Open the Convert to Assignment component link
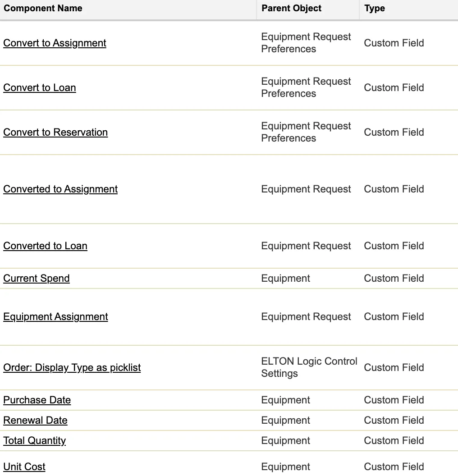Viewport: 458px width, 476px height. (55, 43)
